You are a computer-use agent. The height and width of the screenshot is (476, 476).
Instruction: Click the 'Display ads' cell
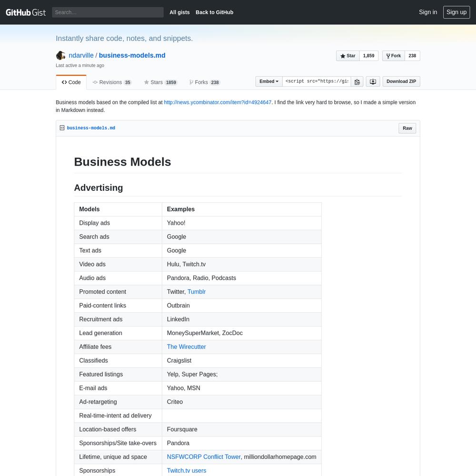[119, 223]
